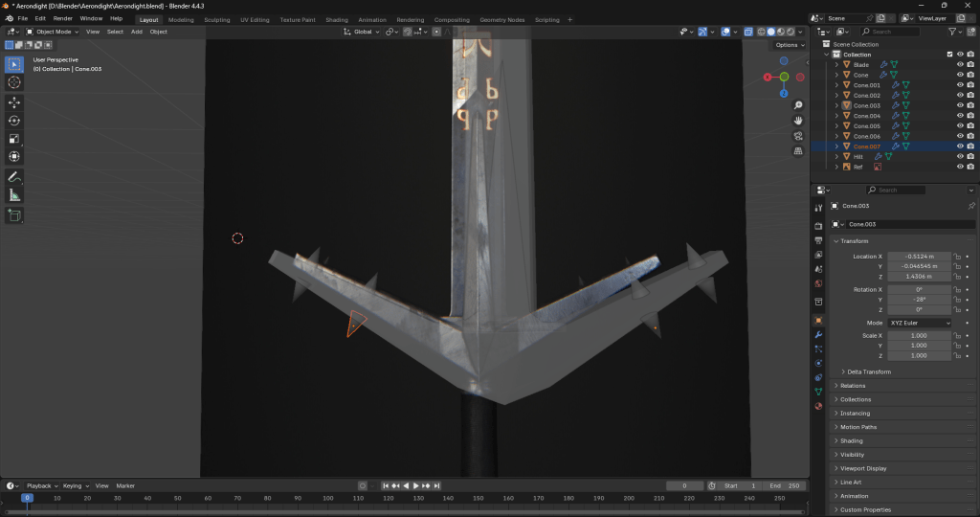Expand the Delta Transform panel
980x517 pixels.
coord(866,371)
